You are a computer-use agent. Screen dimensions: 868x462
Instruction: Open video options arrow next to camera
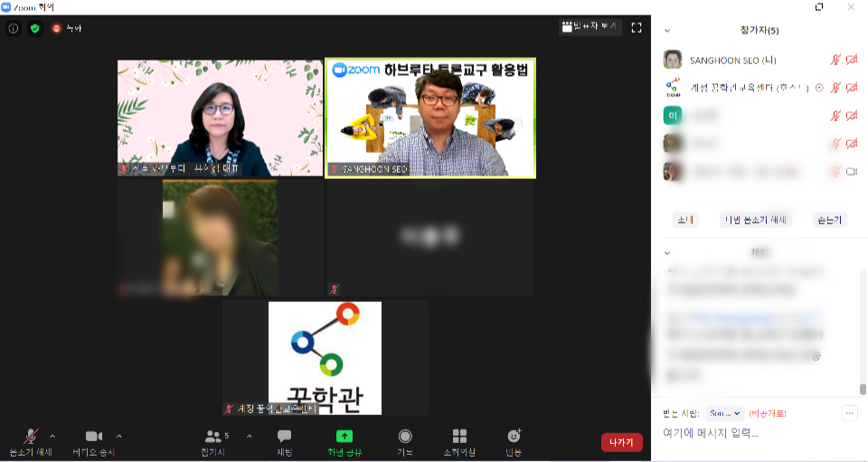tap(119, 437)
